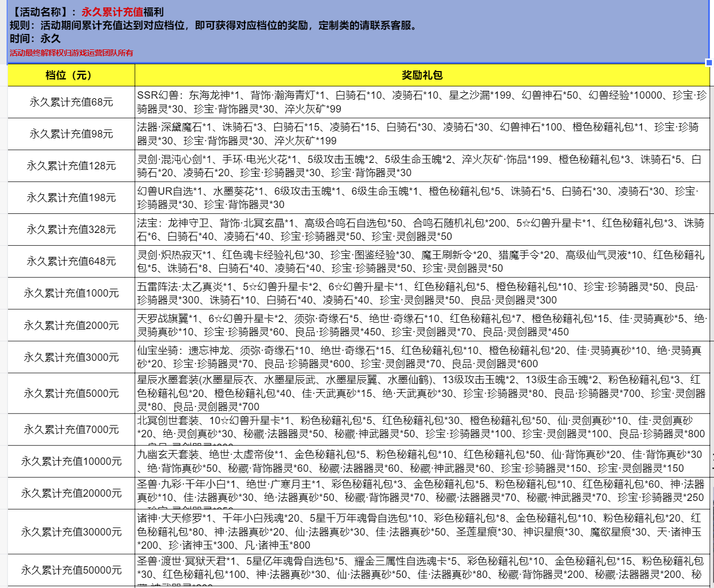
Task: Click the blue selection handle at header corner
Action: tap(709, 63)
